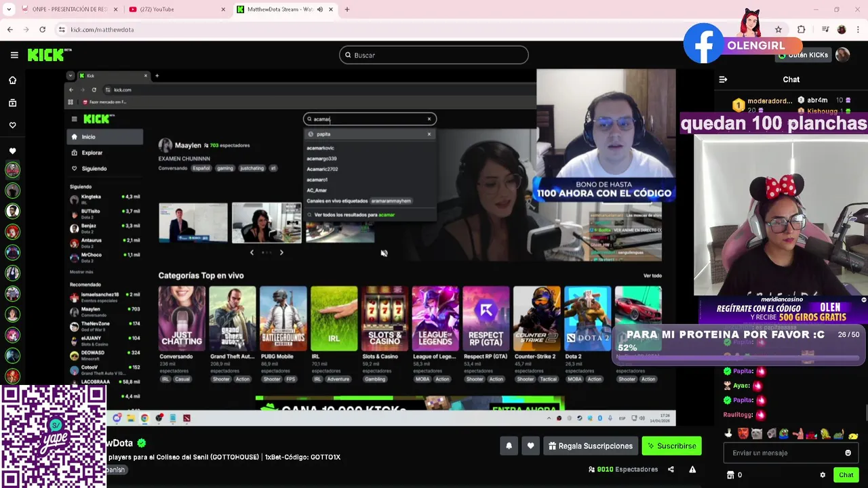868x488 pixels.
Task: Click green Suscribirse button
Action: (x=671, y=446)
